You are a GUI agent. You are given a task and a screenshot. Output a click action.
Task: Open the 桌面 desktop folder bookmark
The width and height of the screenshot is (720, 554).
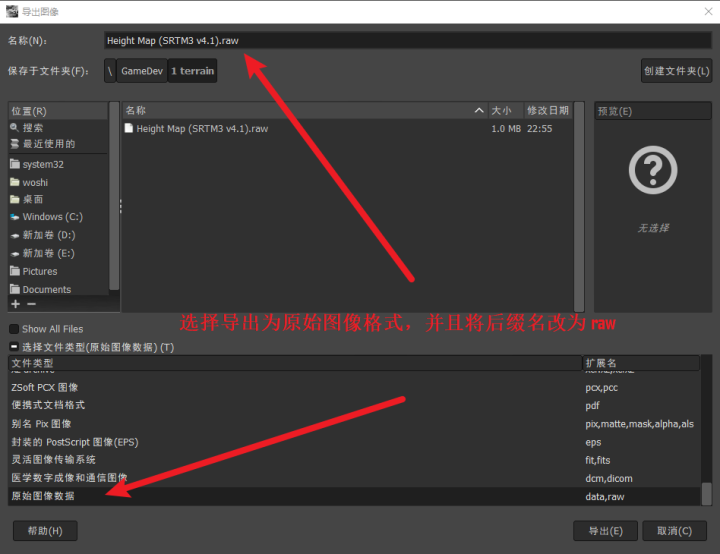(27, 199)
